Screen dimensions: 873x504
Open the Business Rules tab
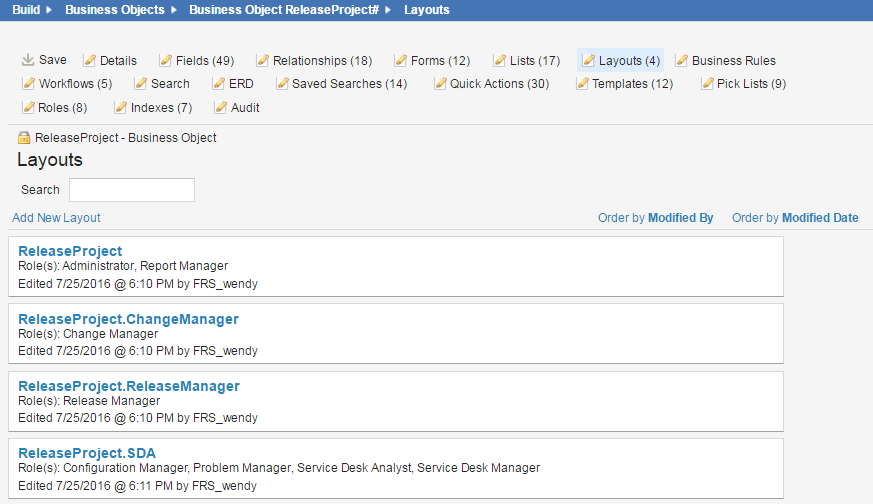(x=733, y=61)
